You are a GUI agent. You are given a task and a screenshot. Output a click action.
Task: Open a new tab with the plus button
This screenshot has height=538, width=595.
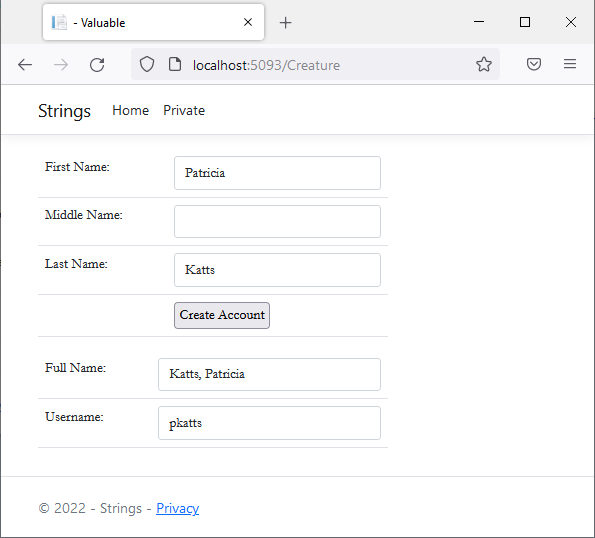click(285, 23)
